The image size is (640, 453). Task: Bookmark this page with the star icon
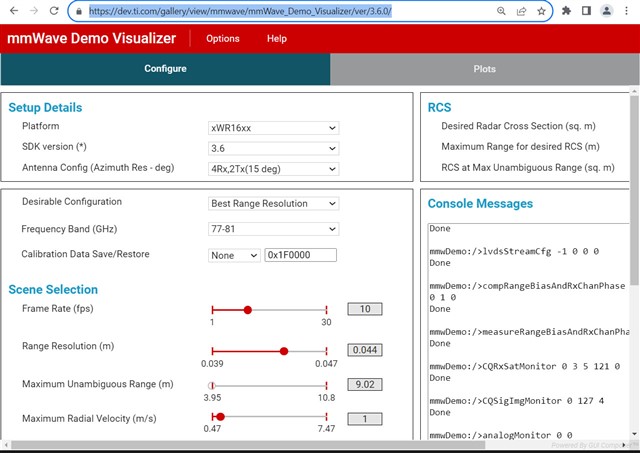(541, 11)
